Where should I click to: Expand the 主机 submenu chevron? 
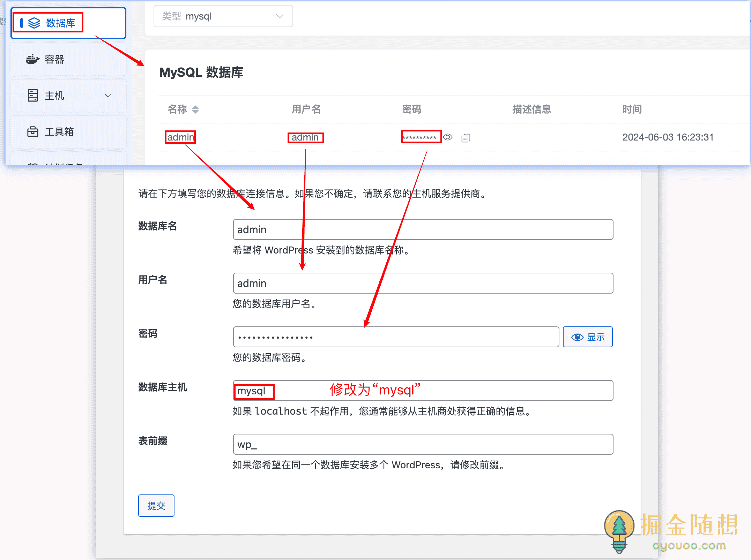[x=108, y=96]
